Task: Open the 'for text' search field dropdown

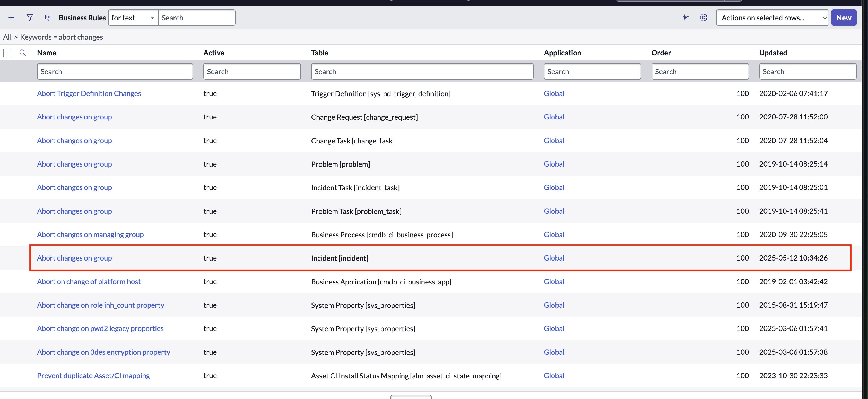Action: coord(133,18)
